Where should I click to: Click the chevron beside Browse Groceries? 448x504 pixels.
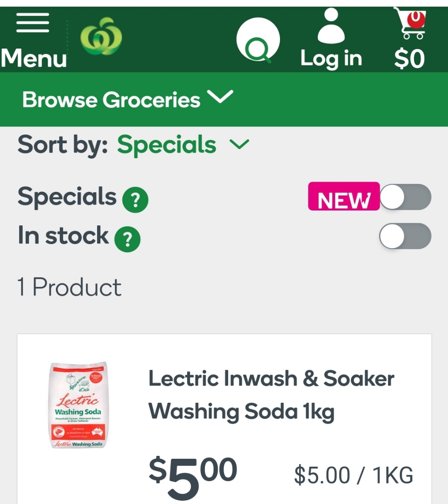(x=220, y=97)
